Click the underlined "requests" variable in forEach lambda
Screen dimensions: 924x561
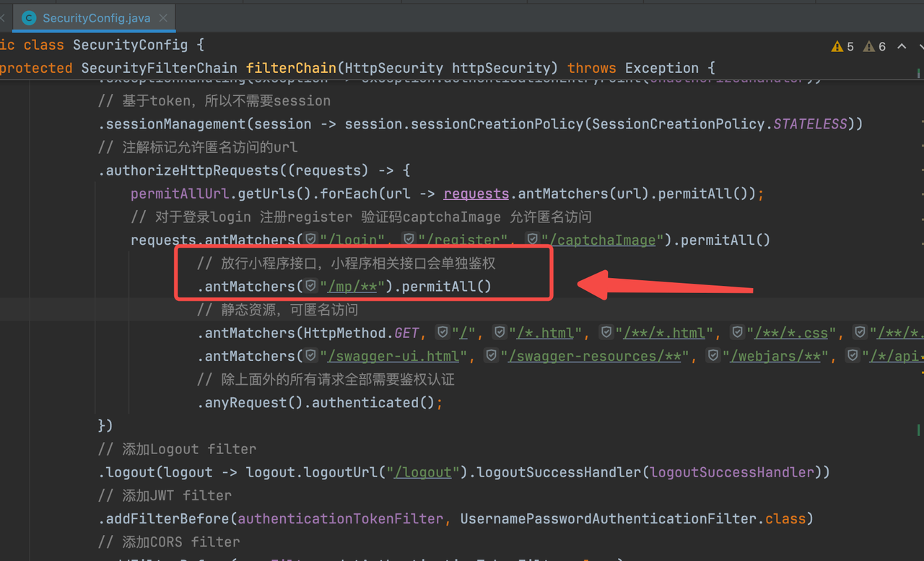476,193
